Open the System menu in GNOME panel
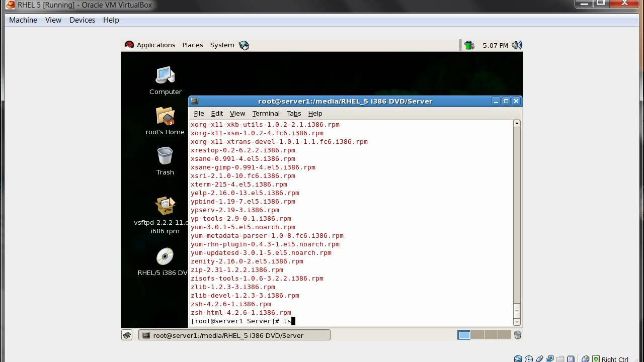 [222, 45]
